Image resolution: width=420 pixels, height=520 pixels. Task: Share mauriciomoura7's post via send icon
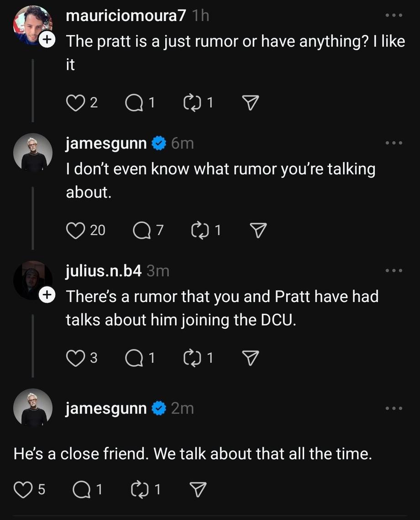250,103
